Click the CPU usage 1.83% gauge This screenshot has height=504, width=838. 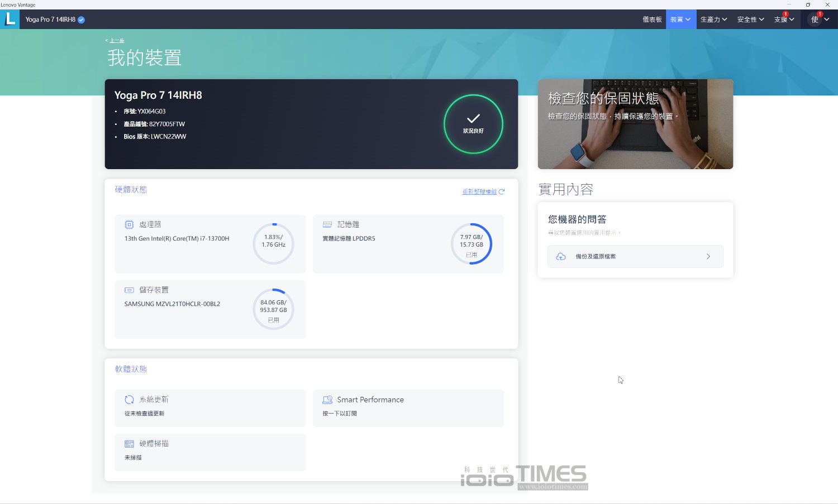tap(273, 244)
